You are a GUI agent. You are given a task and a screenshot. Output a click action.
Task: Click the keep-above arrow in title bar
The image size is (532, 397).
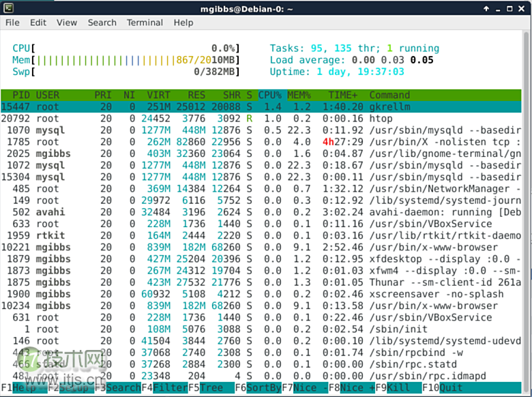tap(486, 9)
